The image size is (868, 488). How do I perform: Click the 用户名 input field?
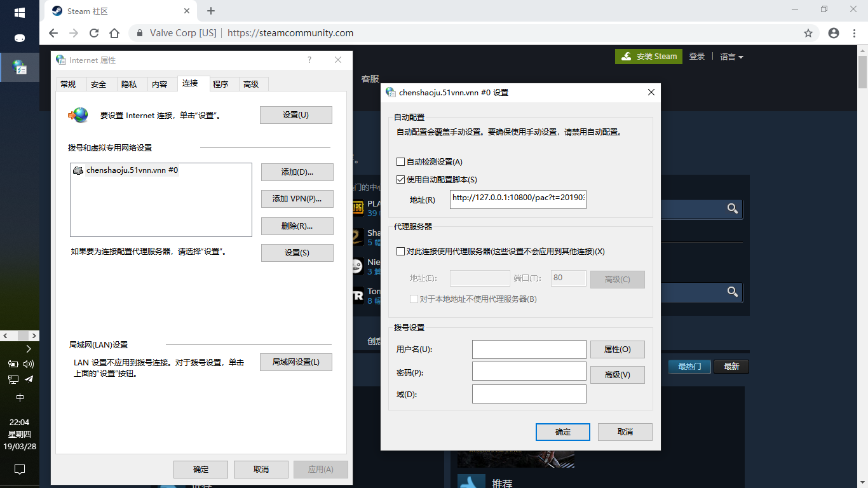pyautogui.click(x=529, y=349)
